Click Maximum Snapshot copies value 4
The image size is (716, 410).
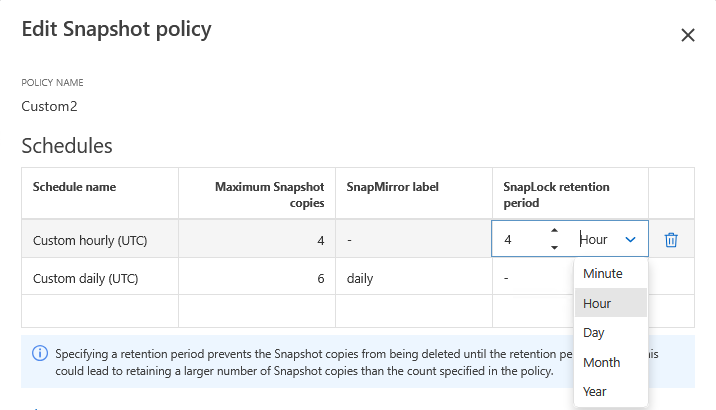[x=320, y=240]
